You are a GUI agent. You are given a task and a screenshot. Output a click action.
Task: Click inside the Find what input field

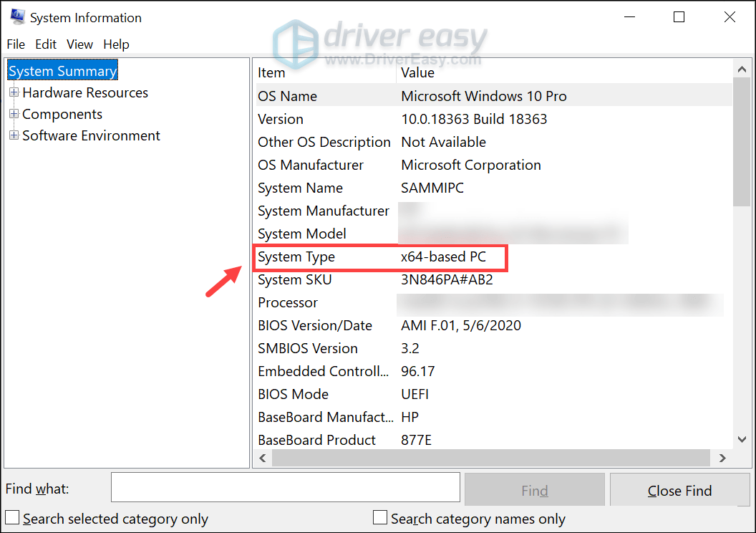pyautogui.click(x=285, y=488)
